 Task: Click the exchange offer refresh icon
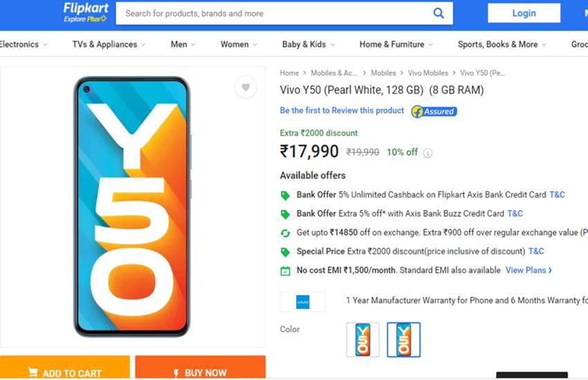click(285, 234)
